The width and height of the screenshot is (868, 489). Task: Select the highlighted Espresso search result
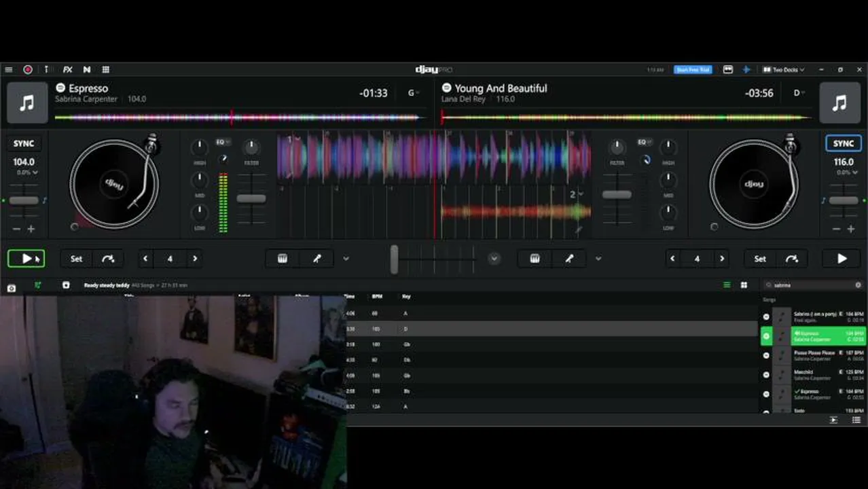click(812, 336)
